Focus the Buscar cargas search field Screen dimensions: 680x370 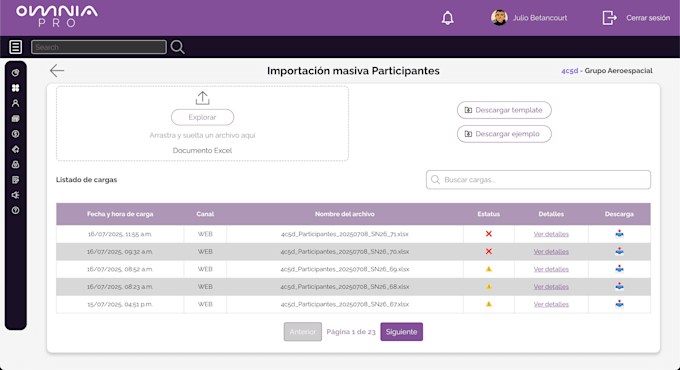pos(538,180)
